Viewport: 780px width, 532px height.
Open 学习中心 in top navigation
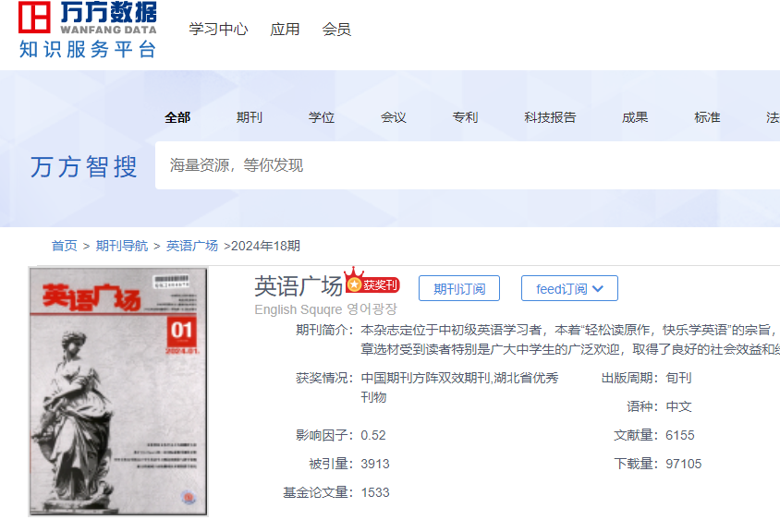218,30
